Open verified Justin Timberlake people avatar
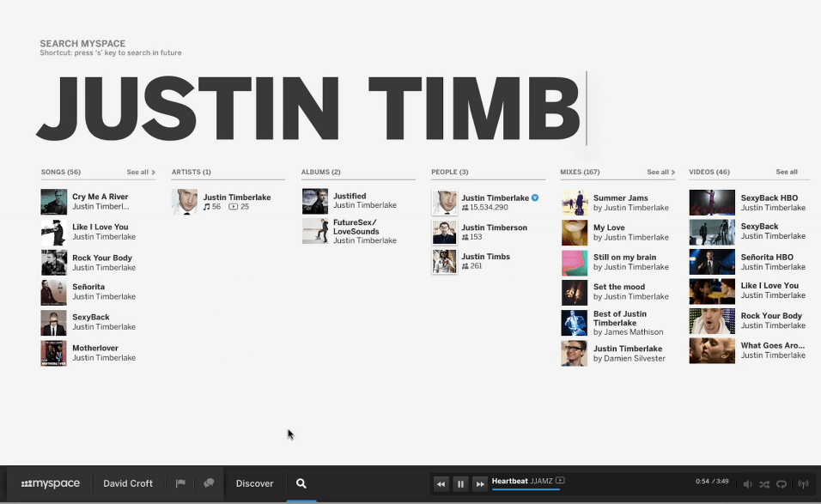Image resolution: width=821 pixels, height=504 pixels. click(445, 203)
